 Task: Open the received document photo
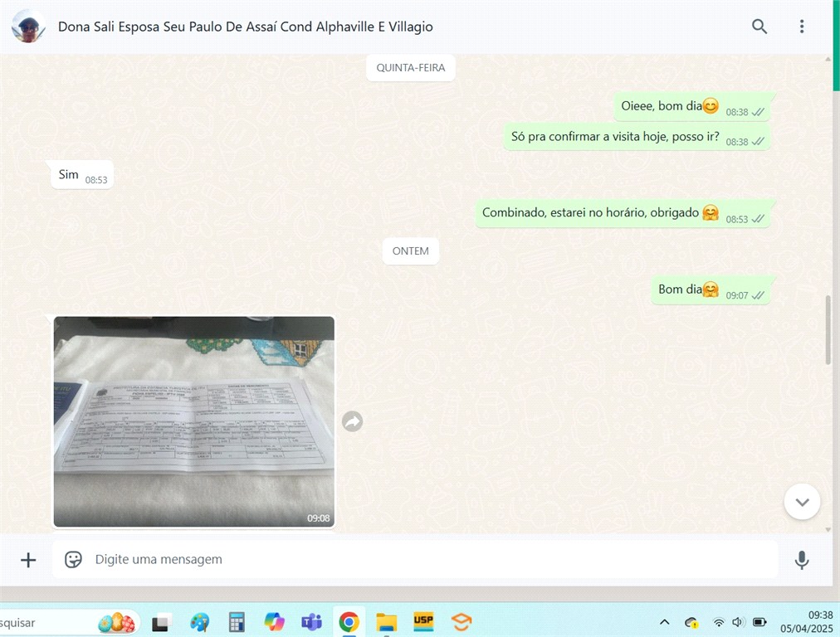tap(194, 421)
